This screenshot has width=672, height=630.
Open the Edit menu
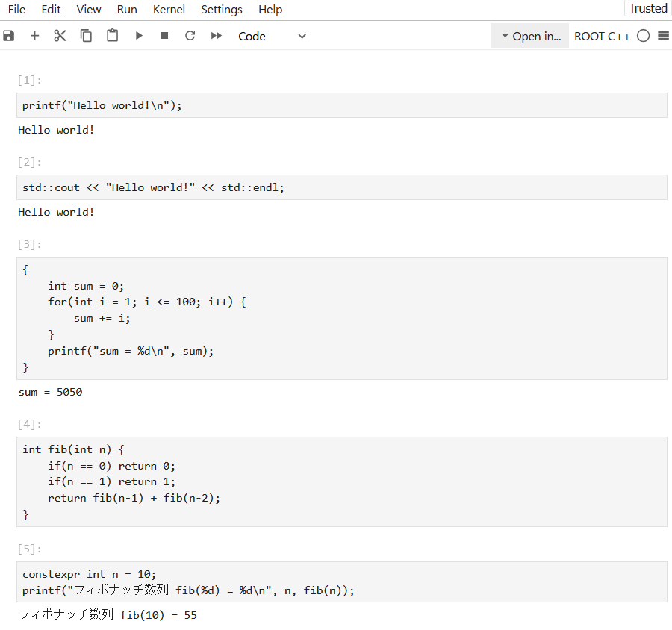[51, 10]
